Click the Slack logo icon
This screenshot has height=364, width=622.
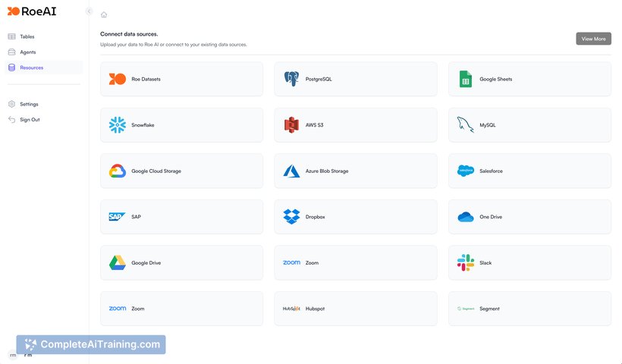click(466, 262)
